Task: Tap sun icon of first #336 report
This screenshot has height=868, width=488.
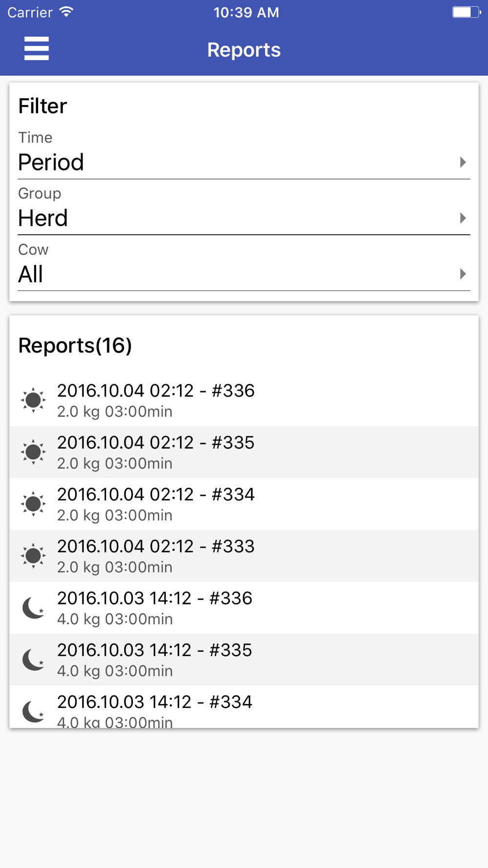Action: [33, 400]
